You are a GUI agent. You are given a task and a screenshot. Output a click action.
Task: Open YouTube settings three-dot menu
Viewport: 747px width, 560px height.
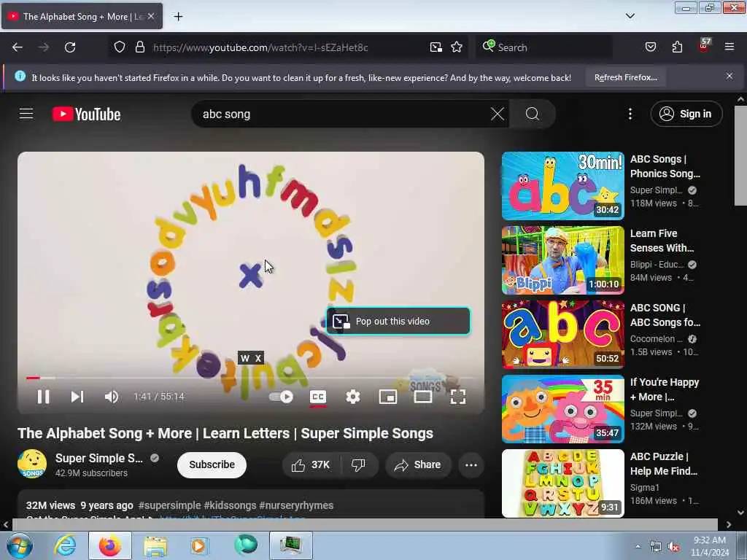(630, 114)
